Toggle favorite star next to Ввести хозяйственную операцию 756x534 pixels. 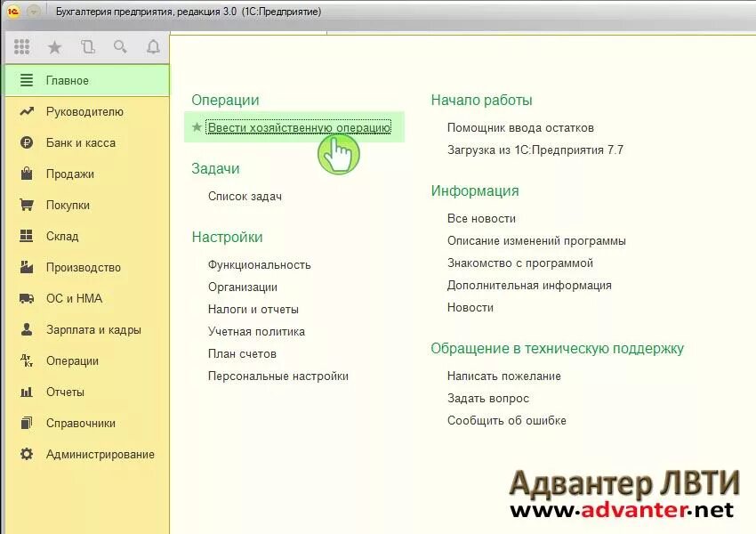tap(197, 127)
